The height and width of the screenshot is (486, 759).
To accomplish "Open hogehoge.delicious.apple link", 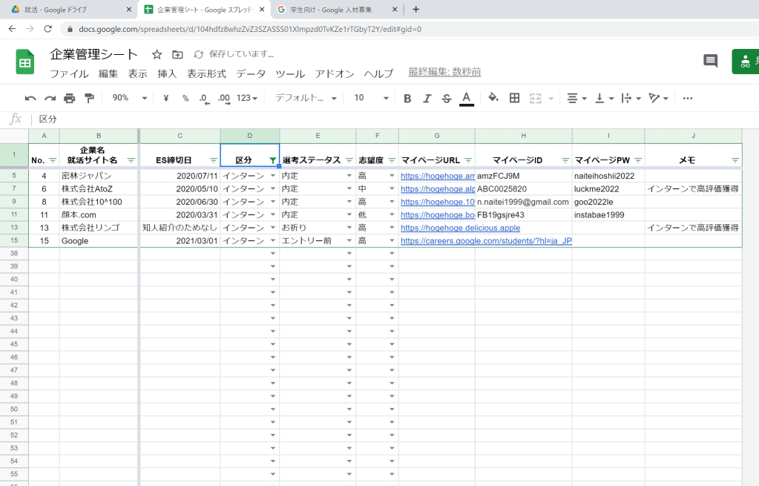I will (460, 228).
